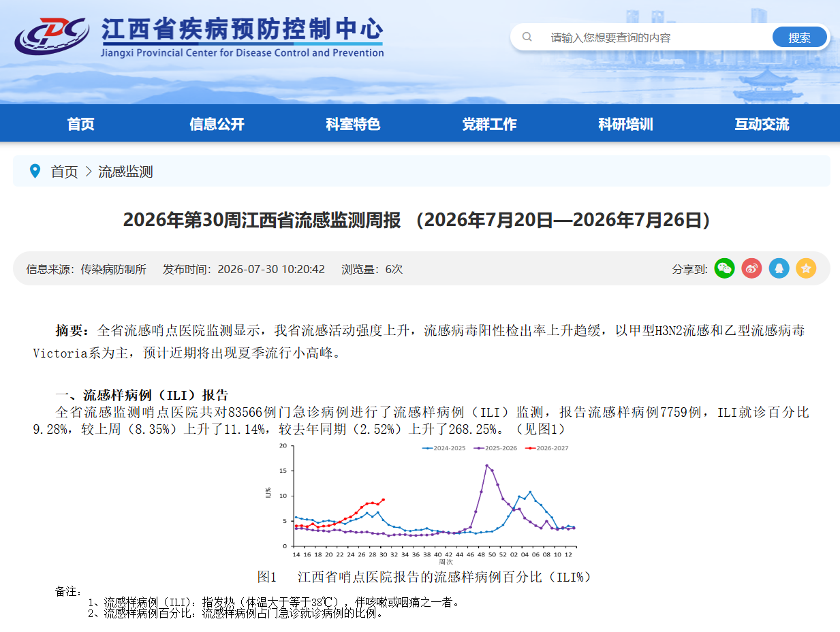Click the 江西省疾病预防控制中心 site title
The width and height of the screenshot is (840, 632).
coord(242,29)
